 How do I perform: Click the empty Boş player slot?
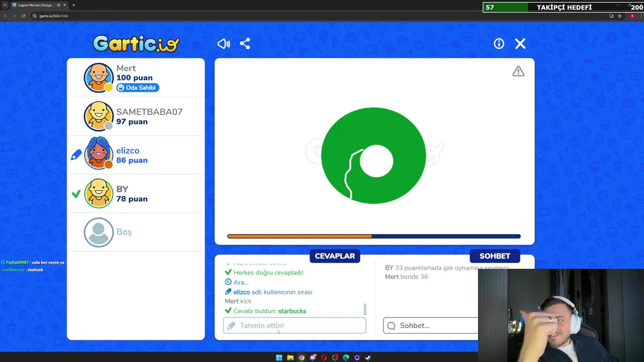pyautogui.click(x=136, y=232)
